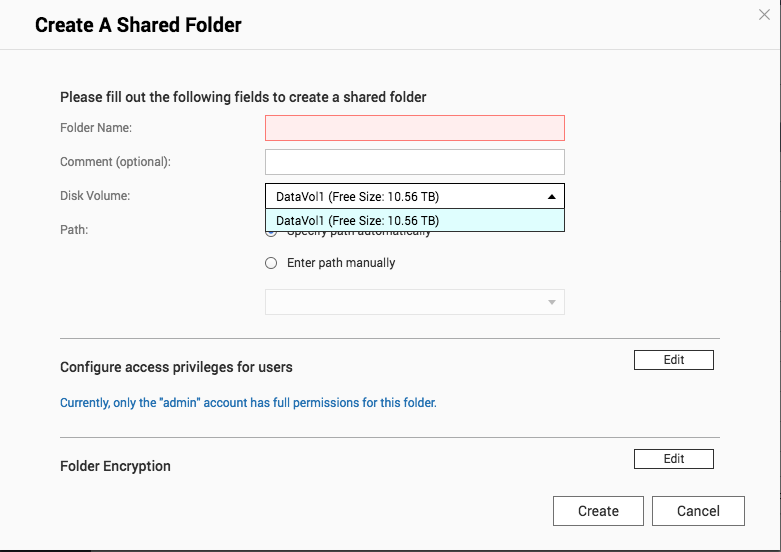Click the blue admin account permissions notice
This screenshot has height=552, width=781.
coord(248,403)
